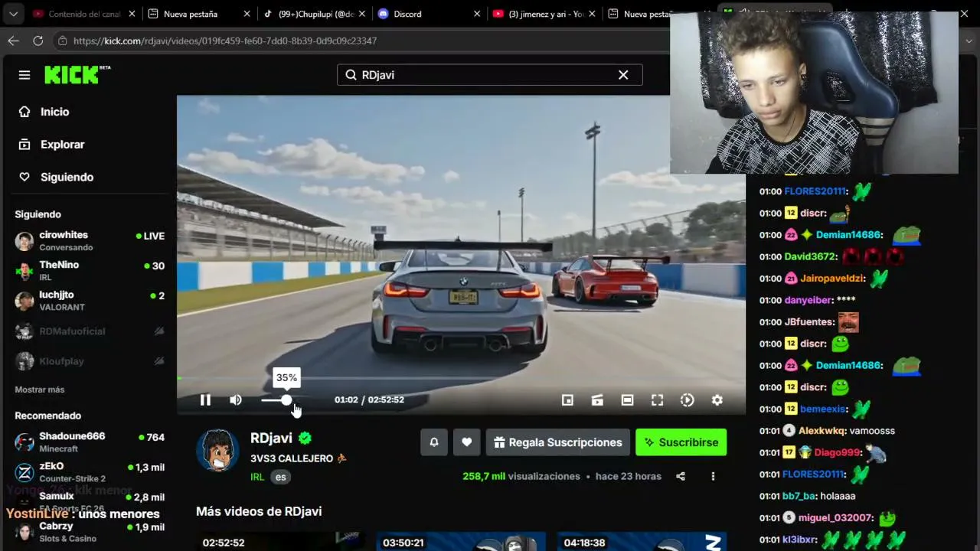Click the search field containing RDjavi

tap(489, 75)
